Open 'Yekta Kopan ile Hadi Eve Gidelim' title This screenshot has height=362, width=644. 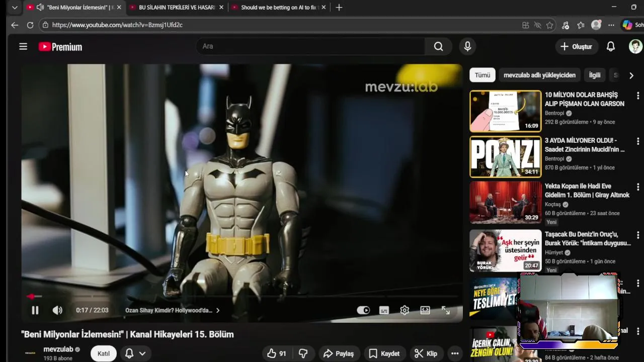click(x=587, y=191)
